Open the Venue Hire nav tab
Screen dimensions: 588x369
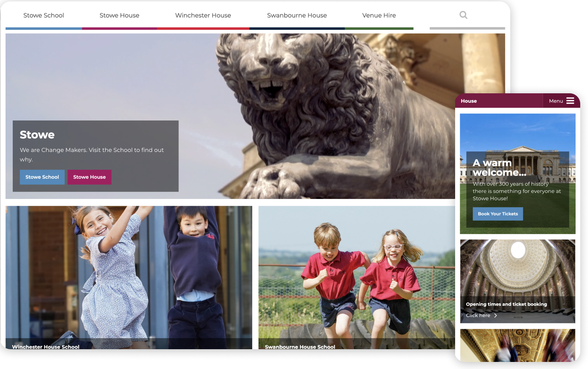click(379, 15)
